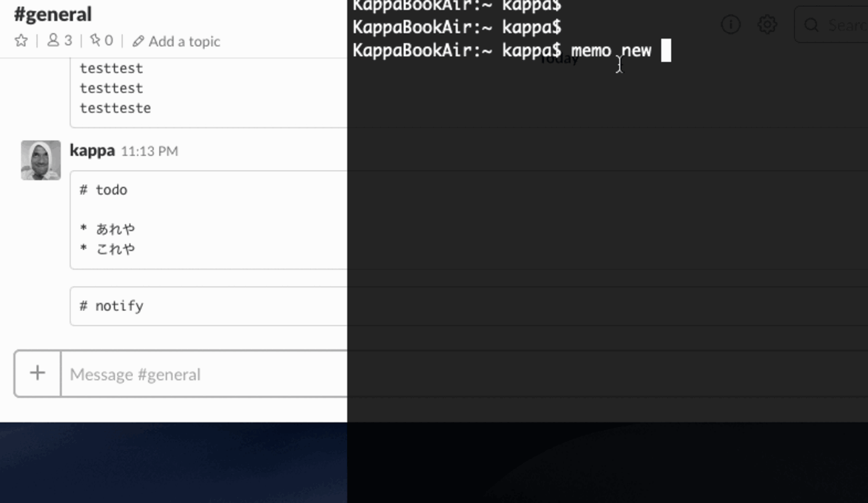Click the plus attachment button
Screen dimensions: 868x503
click(x=37, y=374)
